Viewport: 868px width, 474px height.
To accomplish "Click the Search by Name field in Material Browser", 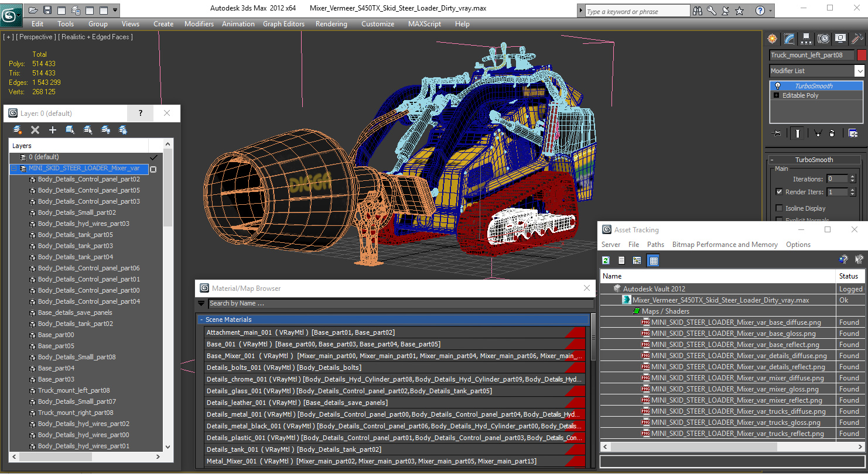I will pos(401,304).
